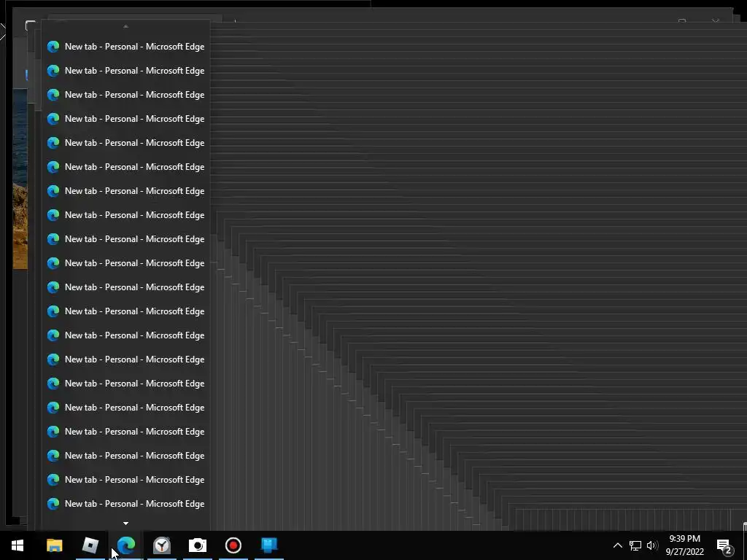Open the Roblox taskbar icon
Viewport: 747px width, 560px height.
(90, 545)
